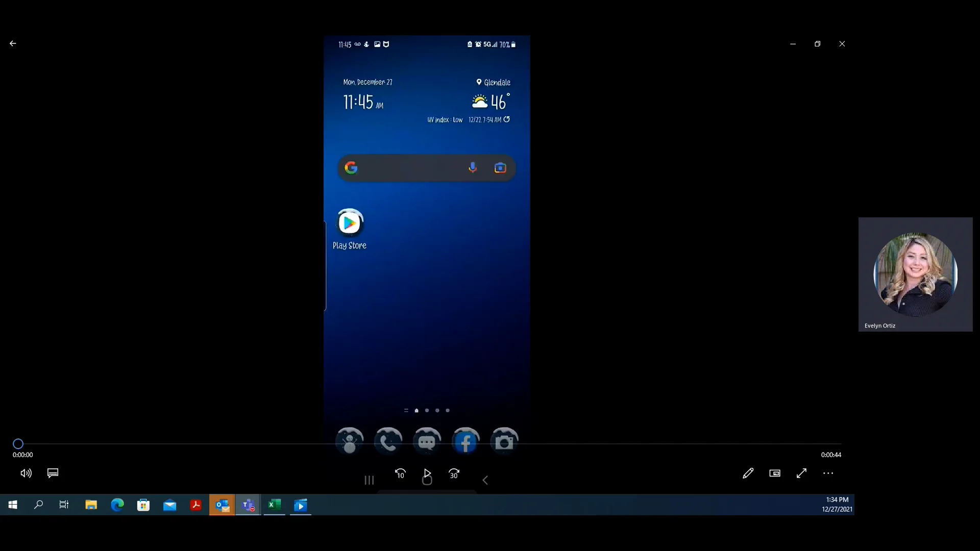Open Excel from the taskbar
This screenshot has width=980, height=551.
point(274,505)
